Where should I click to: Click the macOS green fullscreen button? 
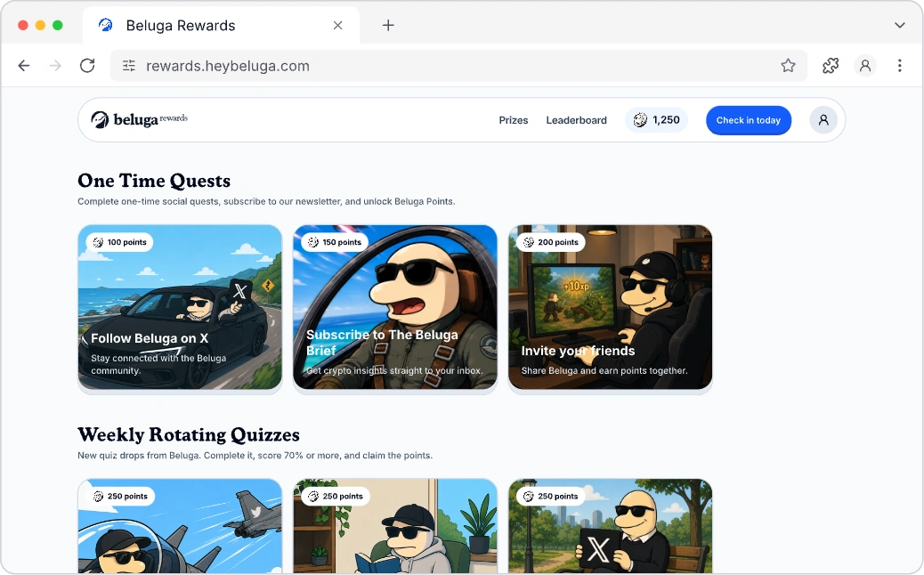57,25
